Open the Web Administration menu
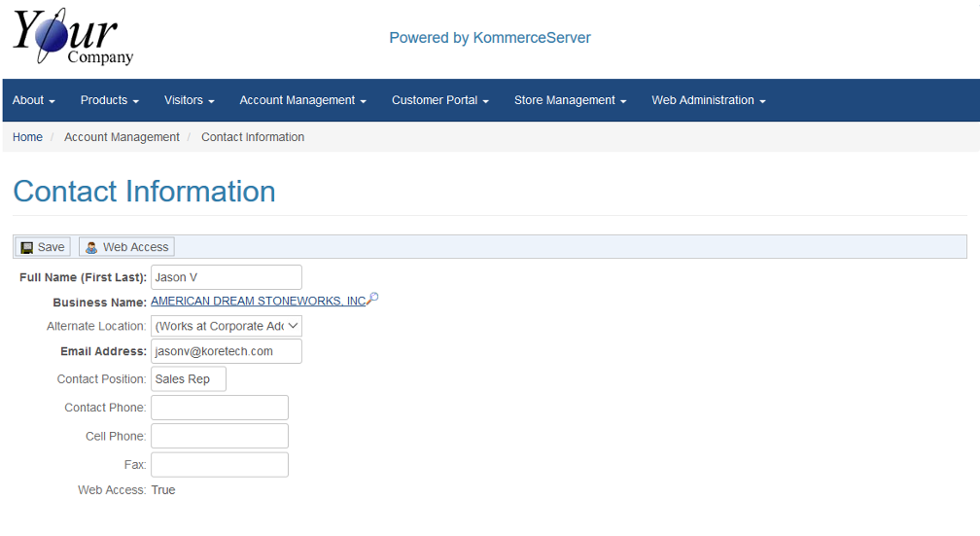This screenshot has width=980, height=536. pyautogui.click(x=708, y=100)
